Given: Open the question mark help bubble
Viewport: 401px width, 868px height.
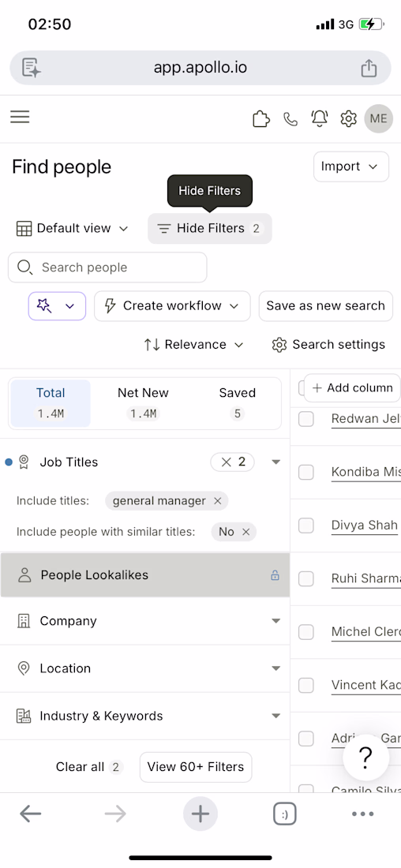Looking at the screenshot, I should [365, 756].
